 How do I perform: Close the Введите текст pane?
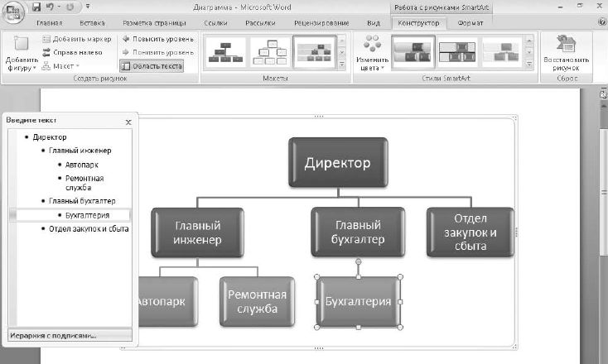pyautogui.click(x=128, y=122)
